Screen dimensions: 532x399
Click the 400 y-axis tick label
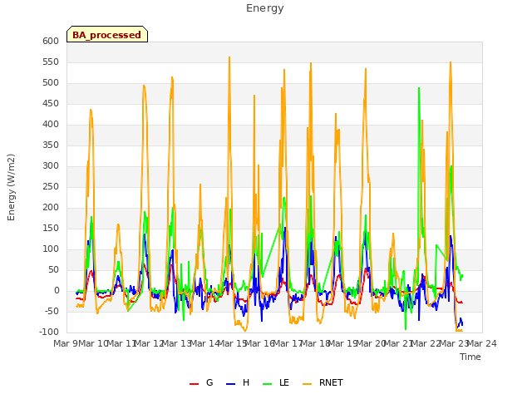[51, 124]
